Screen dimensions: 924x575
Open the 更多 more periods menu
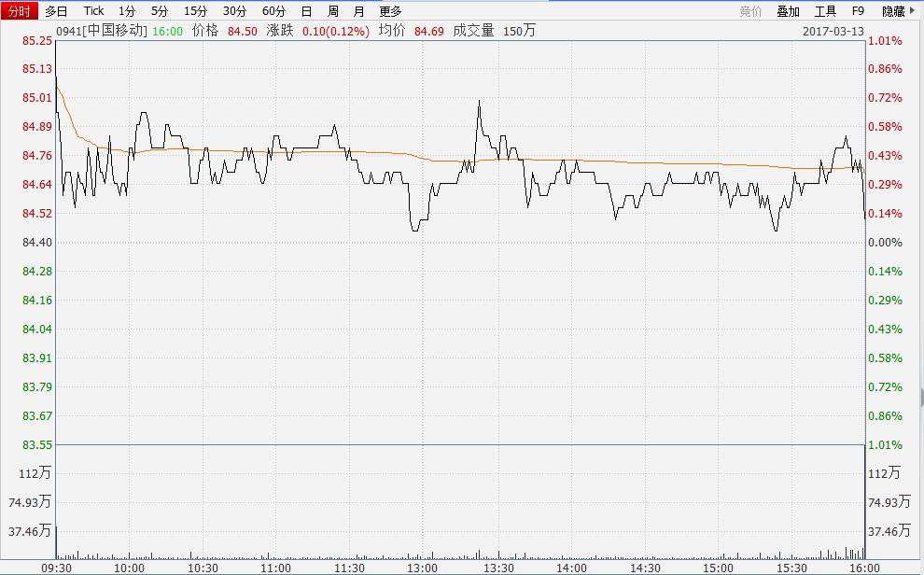[390, 10]
